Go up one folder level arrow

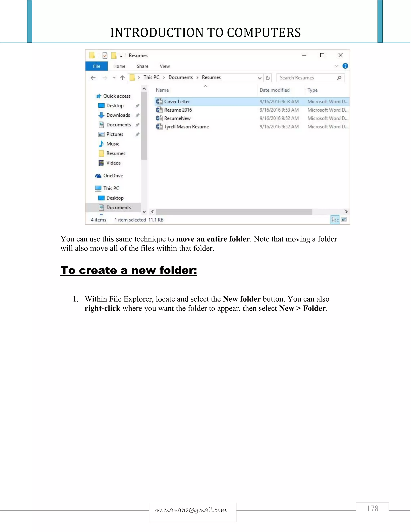tap(122, 78)
